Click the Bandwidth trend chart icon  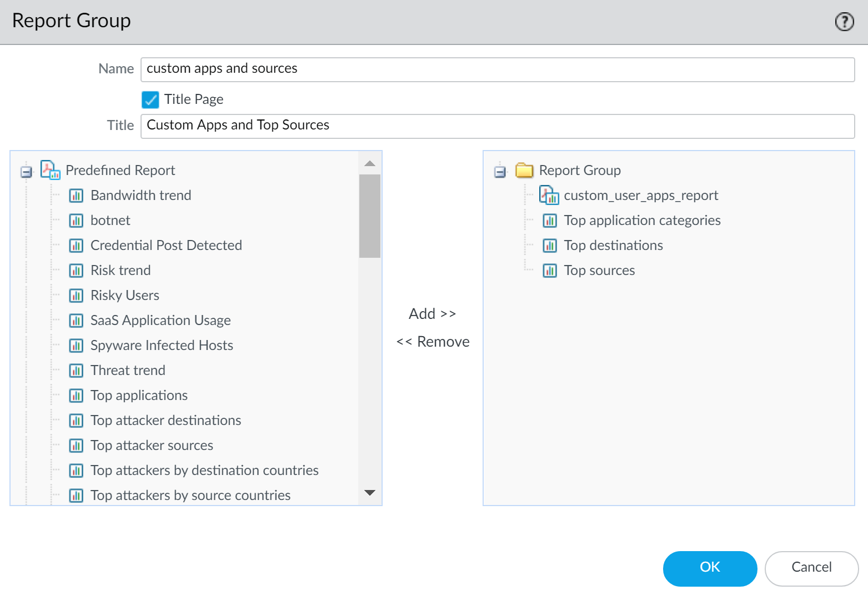pyautogui.click(x=76, y=196)
